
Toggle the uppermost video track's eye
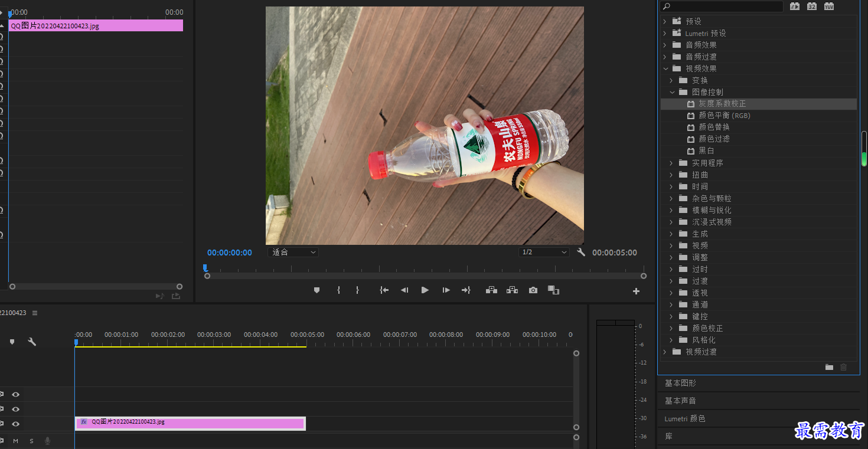[16, 394]
